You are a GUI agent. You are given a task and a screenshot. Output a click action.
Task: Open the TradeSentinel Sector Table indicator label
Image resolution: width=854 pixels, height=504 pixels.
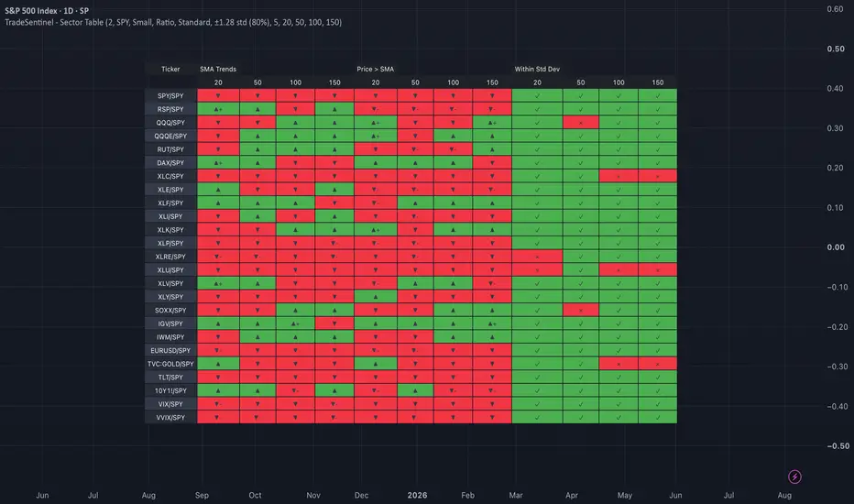click(173, 22)
